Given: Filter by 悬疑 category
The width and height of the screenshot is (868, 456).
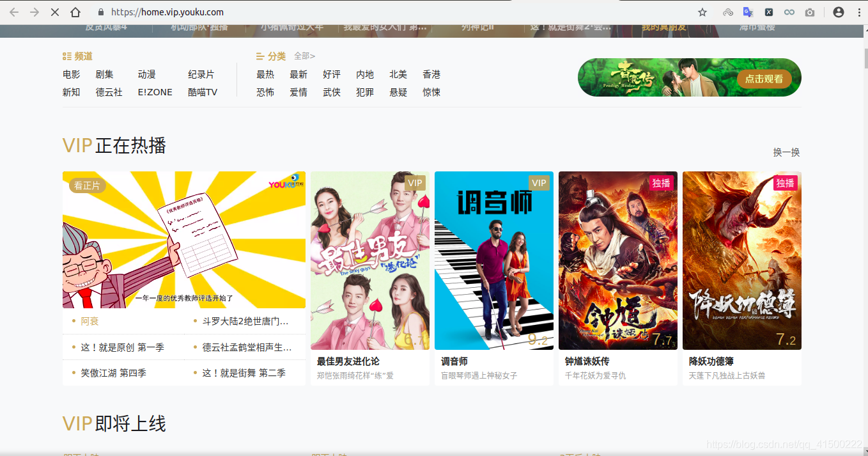Looking at the screenshot, I should pyautogui.click(x=398, y=92).
